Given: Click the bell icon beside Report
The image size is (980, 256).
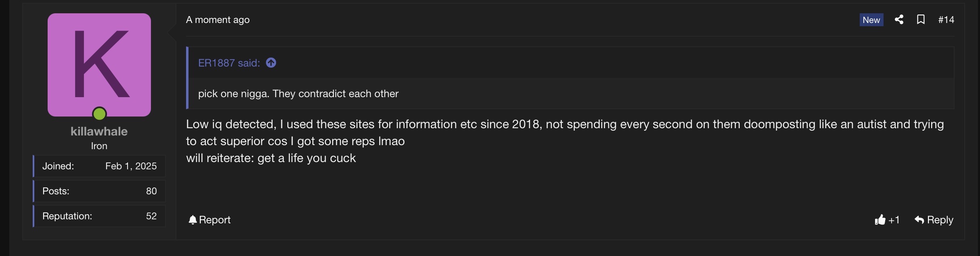Looking at the screenshot, I should (193, 220).
